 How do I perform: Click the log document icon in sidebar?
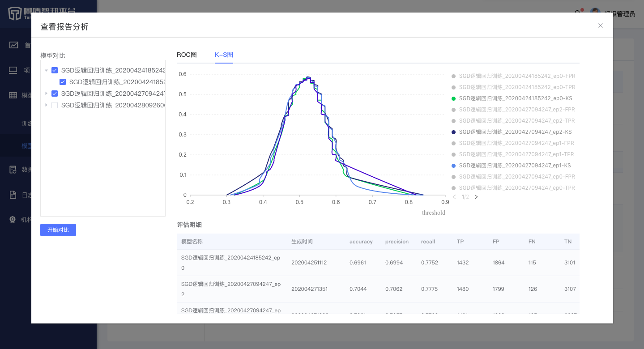click(x=13, y=195)
